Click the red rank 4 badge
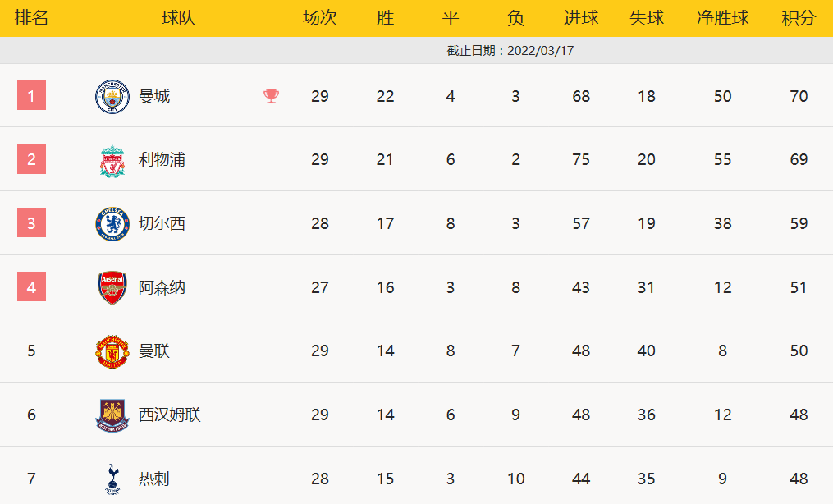Screen dimensions: 833x504 tap(31, 287)
